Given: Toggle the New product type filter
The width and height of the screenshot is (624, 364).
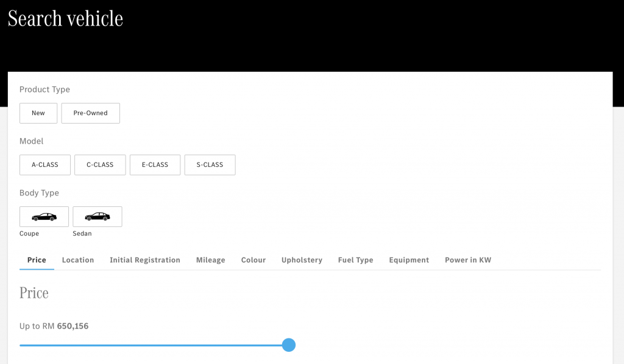Looking at the screenshot, I should tap(38, 113).
